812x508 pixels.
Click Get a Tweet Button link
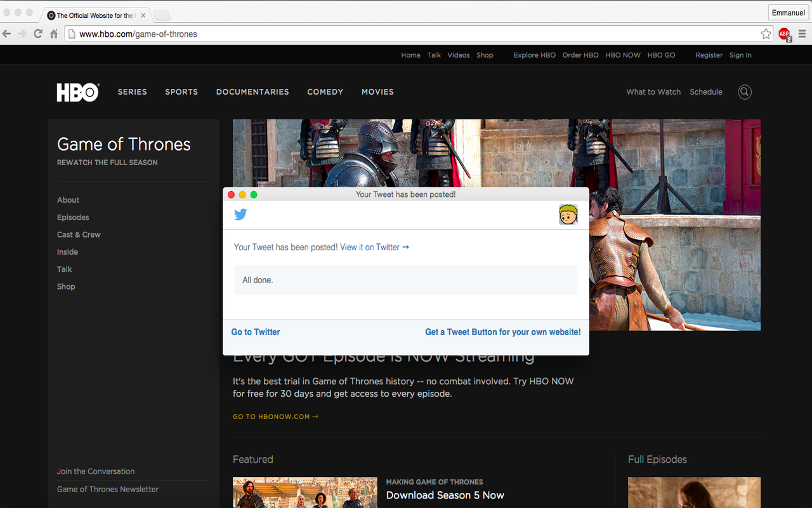coord(503,332)
